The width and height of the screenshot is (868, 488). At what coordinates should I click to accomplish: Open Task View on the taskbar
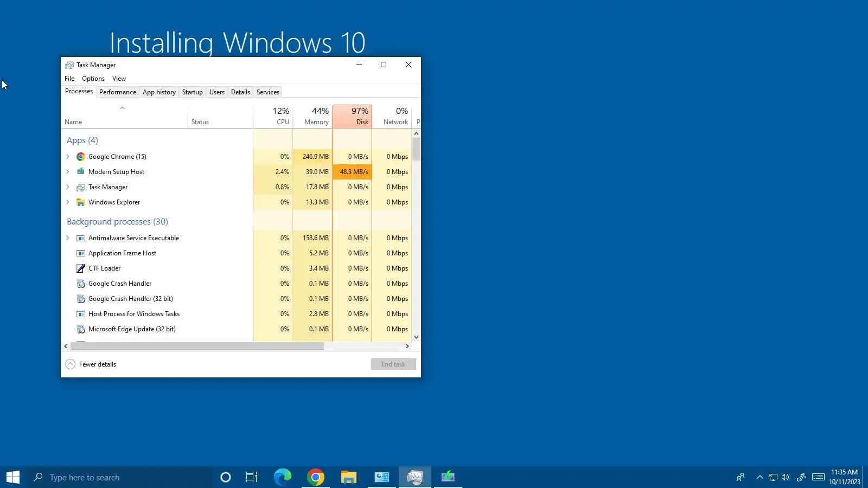tap(252, 477)
